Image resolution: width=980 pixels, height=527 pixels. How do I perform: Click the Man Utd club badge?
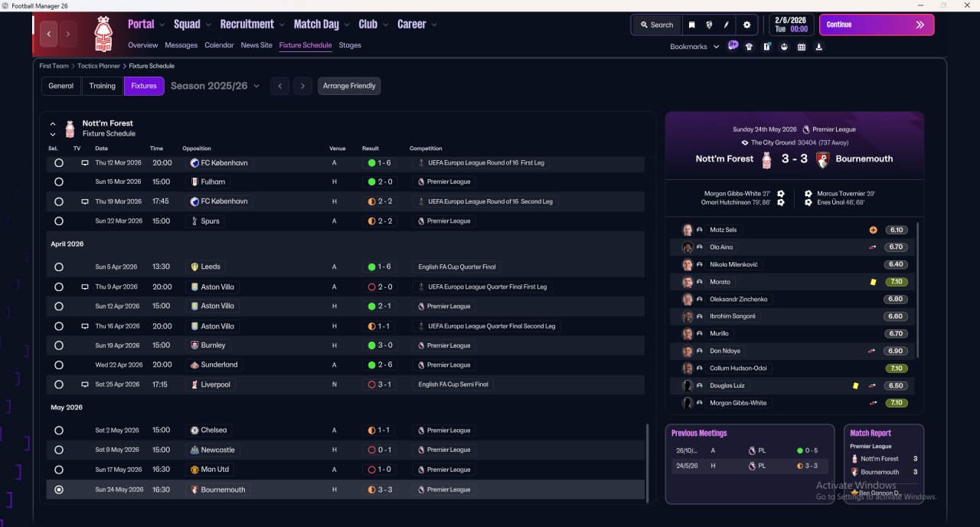tap(194, 470)
